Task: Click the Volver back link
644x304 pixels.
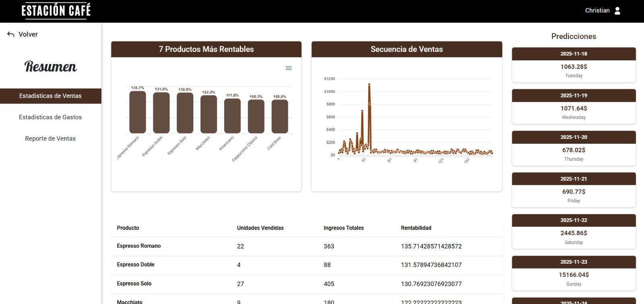Action: pos(28,35)
